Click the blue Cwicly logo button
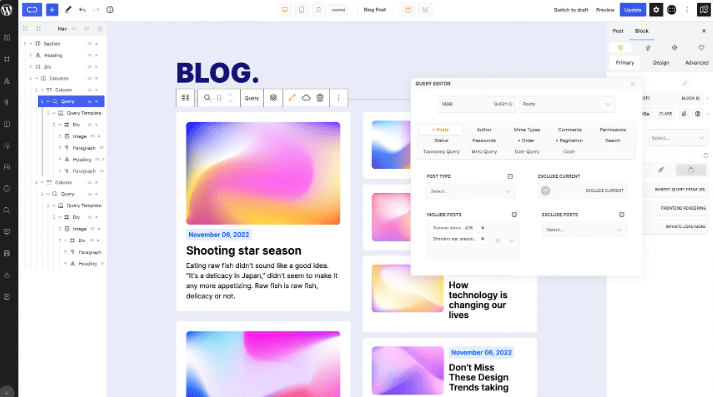This screenshot has height=397, width=713. click(32, 10)
